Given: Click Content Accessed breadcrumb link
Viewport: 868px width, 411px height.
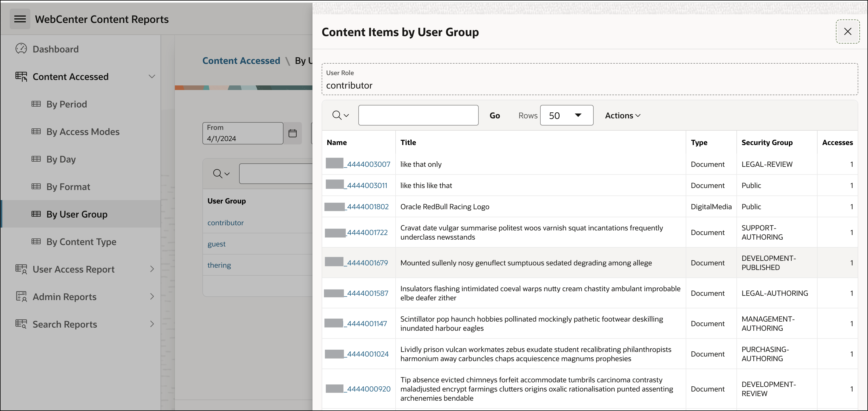Looking at the screenshot, I should pyautogui.click(x=241, y=61).
